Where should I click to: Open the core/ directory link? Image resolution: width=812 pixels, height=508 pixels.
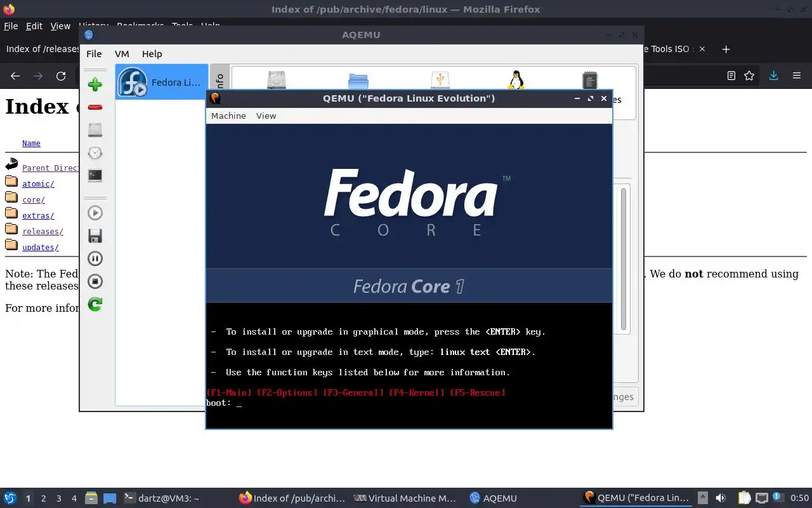point(34,200)
